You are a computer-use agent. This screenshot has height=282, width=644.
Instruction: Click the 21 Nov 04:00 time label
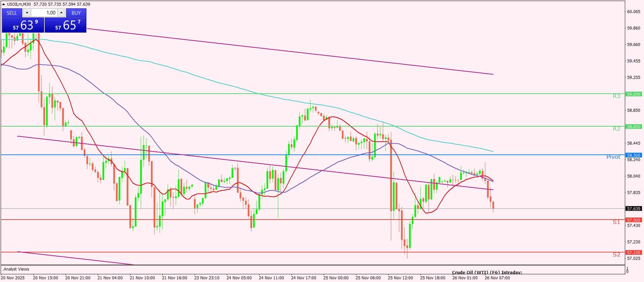click(110, 278)
